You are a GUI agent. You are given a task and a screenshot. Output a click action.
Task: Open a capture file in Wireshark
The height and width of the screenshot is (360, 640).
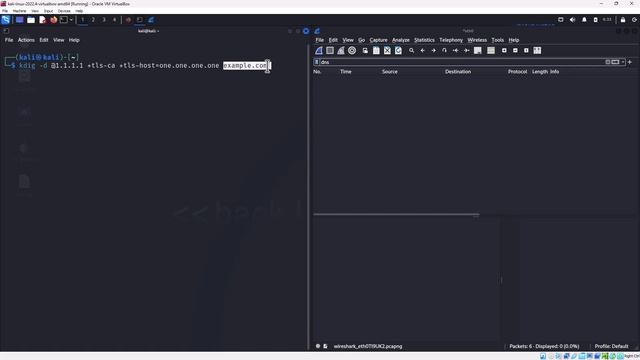365,51
